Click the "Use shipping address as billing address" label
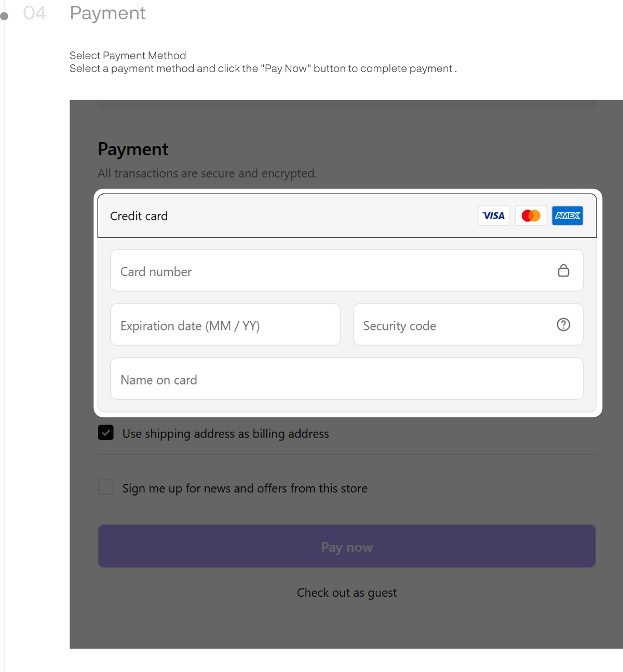Screen dimensions: 623x672 click(x=225, y=434)
